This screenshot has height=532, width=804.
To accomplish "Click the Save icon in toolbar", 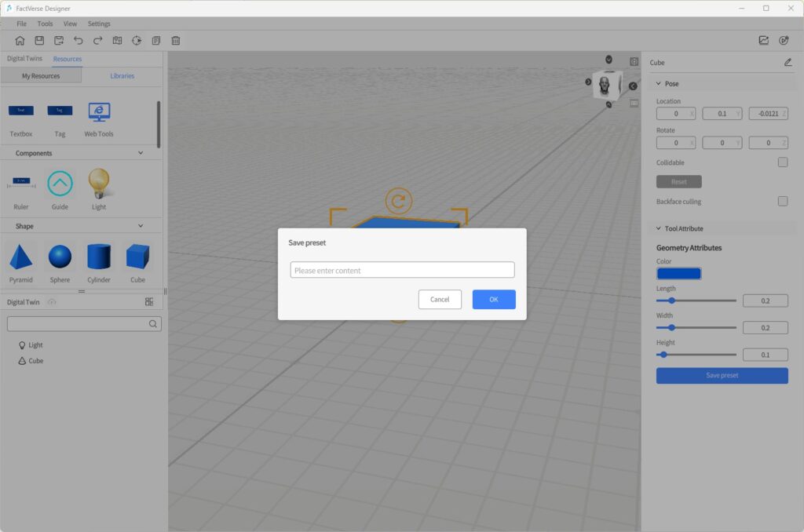I will [39, 41].
